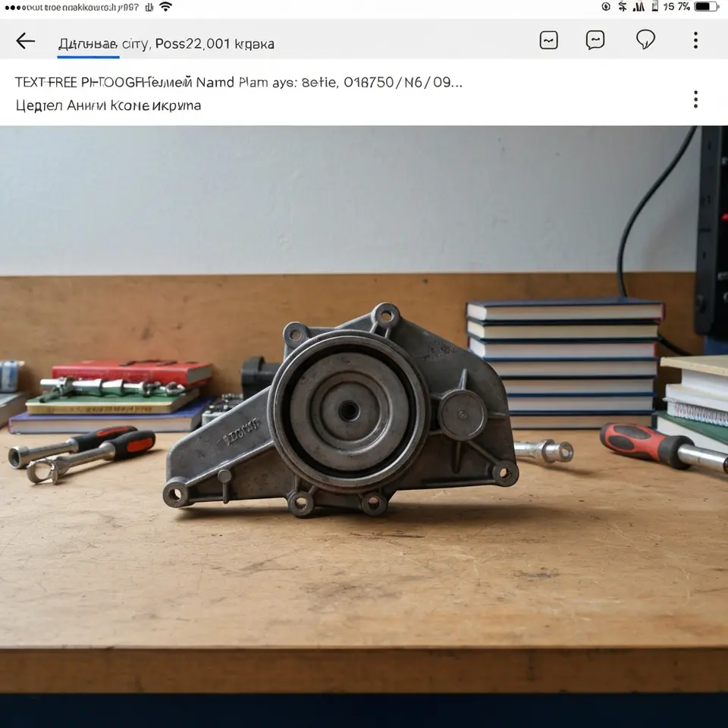Tap the "TEXT-FREE" post title line
This screenshot has width=728, height=728.
pyautogui.click(x=239, y=83)
